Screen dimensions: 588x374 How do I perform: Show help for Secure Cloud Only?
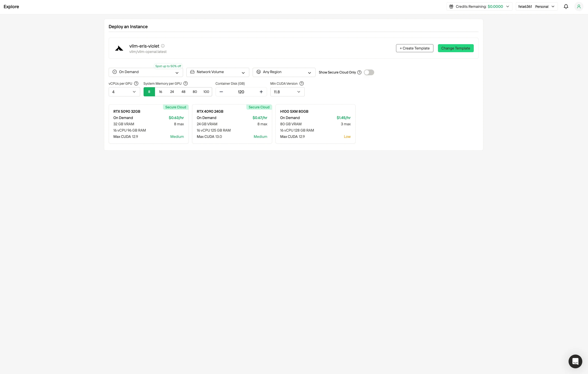359,72
